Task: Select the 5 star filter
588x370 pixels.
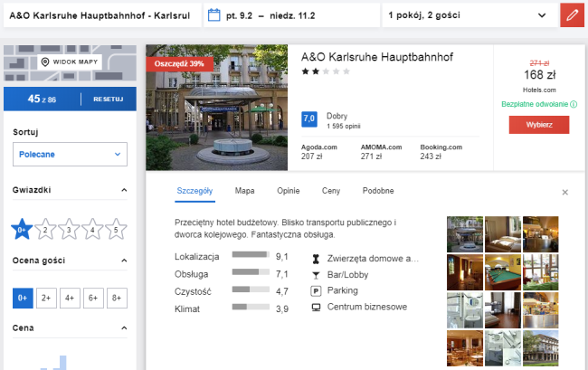Action: click(116, 229)
